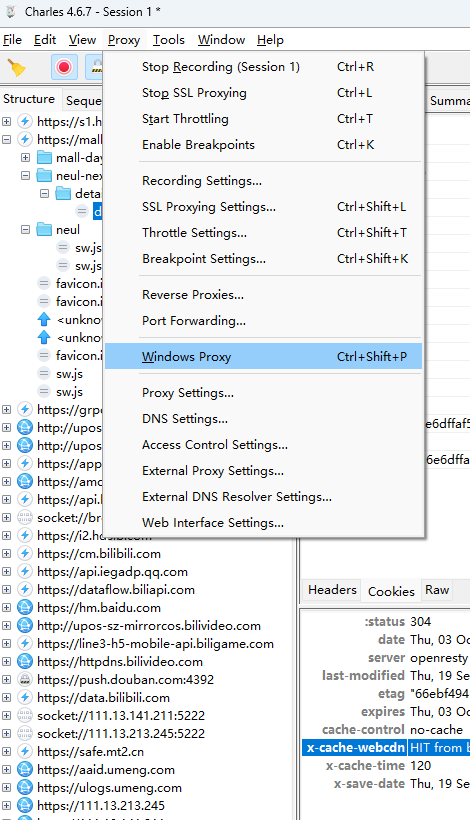Screen dimensions: 470x820
Task: Toggle the red Record button in toolbar
Action: point(64,67)
